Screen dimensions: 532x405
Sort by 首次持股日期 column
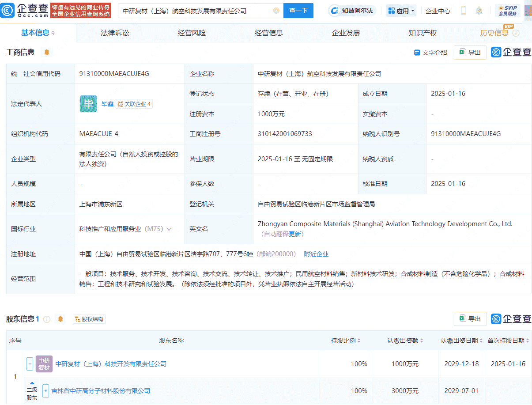click(508, 341)
